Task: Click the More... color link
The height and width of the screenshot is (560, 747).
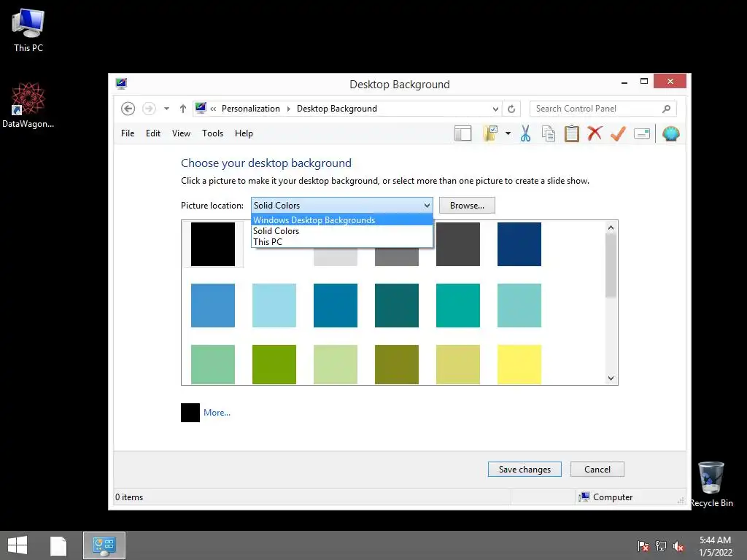Action: tap(217, 413)
